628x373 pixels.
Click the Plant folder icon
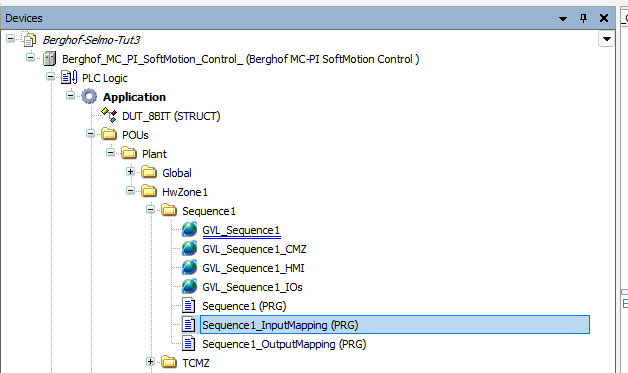point(129,153)
